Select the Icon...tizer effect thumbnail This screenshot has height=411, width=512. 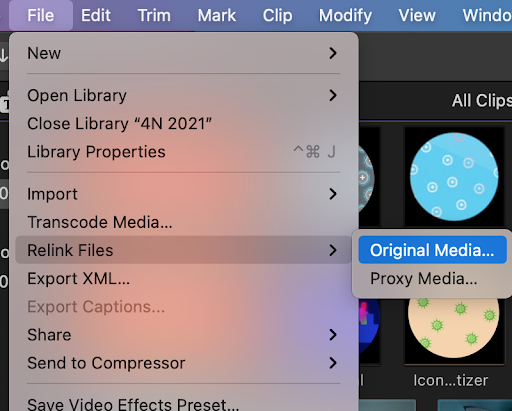point(454,328)
